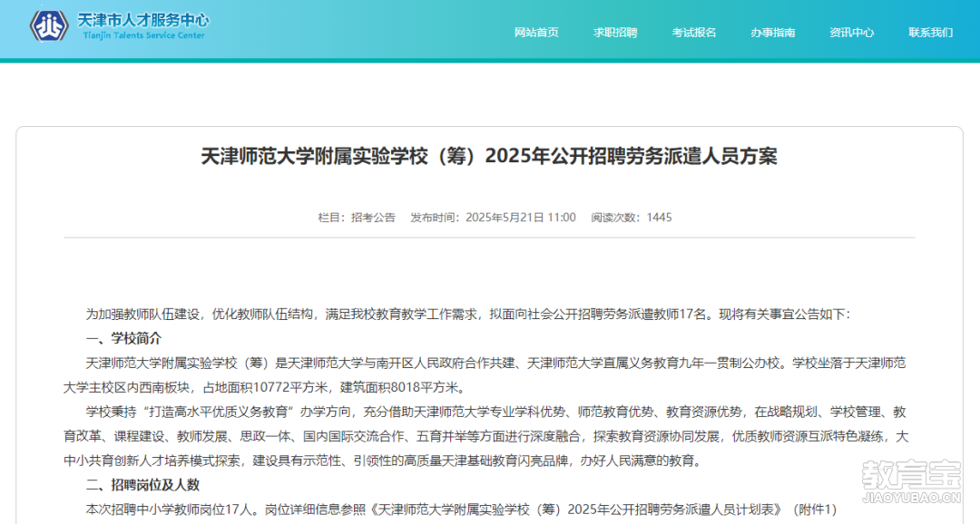The height and width of the screenshot is (524, 980).
Task: Click the heading 二、招聘岗位及人数
Action: (142, 485)
